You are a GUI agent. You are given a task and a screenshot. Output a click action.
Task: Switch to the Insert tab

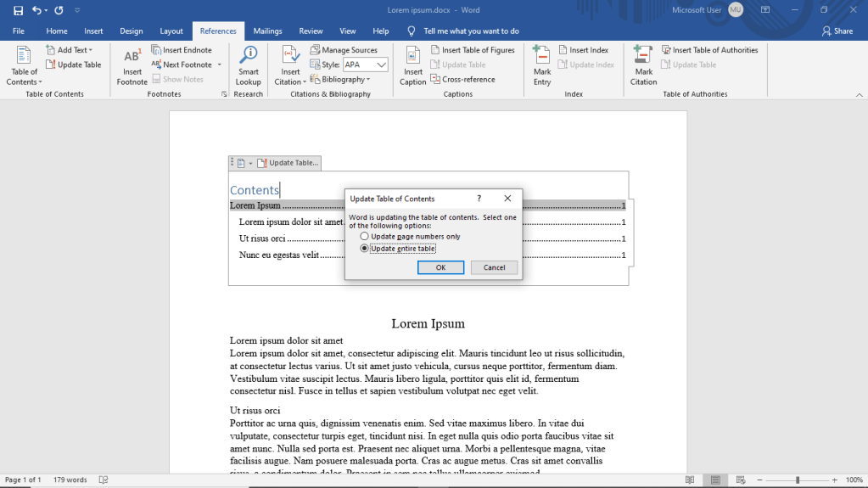tap(93, 31)
